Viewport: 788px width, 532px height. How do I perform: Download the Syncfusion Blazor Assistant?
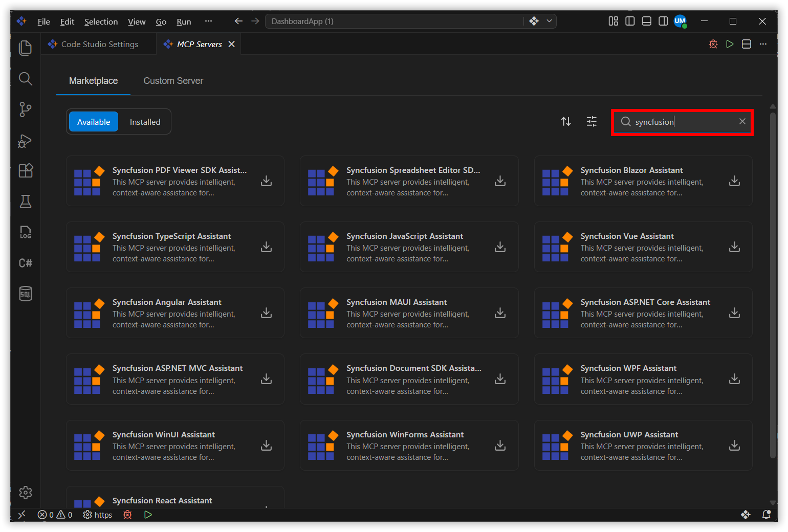click(x=735, y=181)
